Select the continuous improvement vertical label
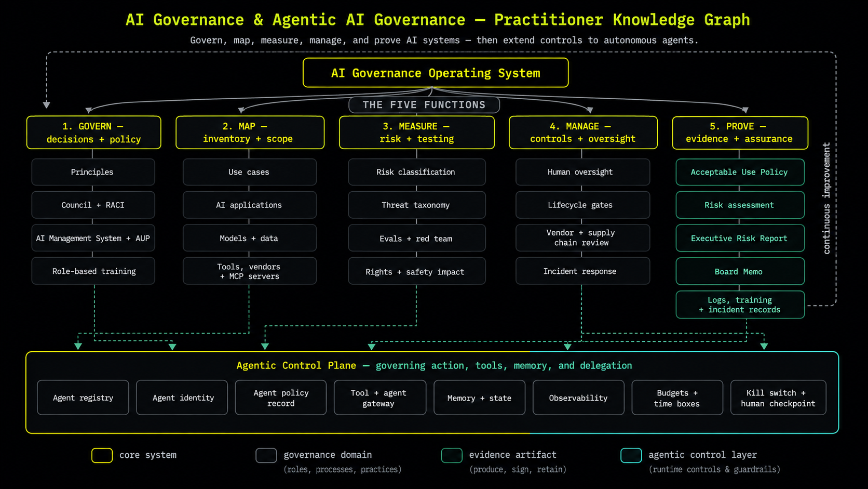Screen dimensions: 868x489 (826, 198)
